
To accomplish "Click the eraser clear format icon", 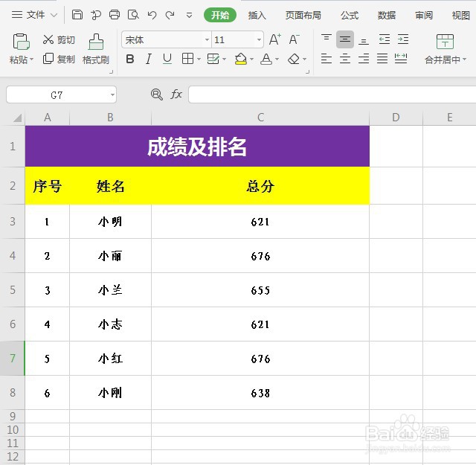I will pos(294,59).
